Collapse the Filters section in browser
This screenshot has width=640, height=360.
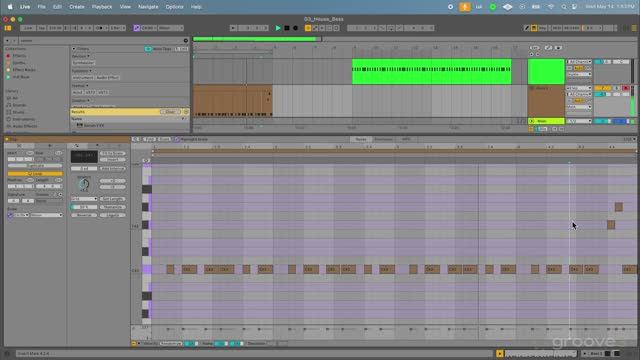[74, 49]
